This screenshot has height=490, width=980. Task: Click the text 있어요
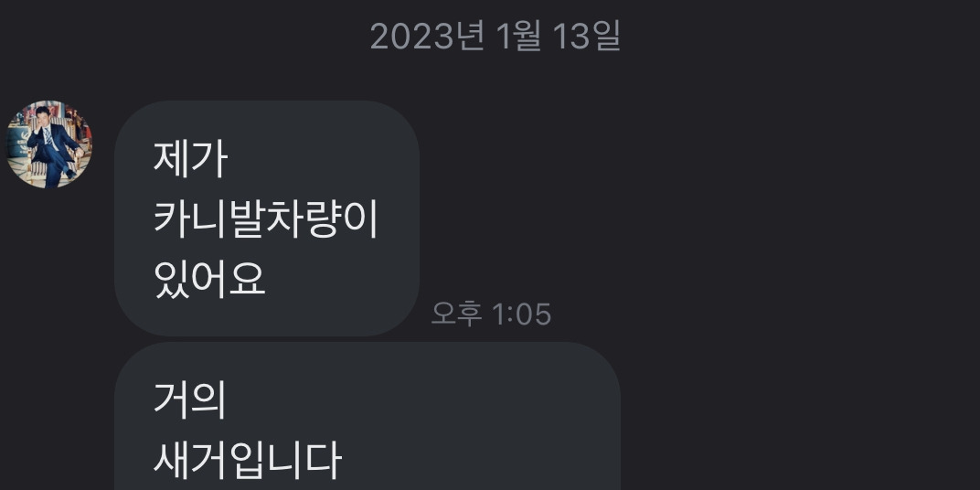point(210,280)
